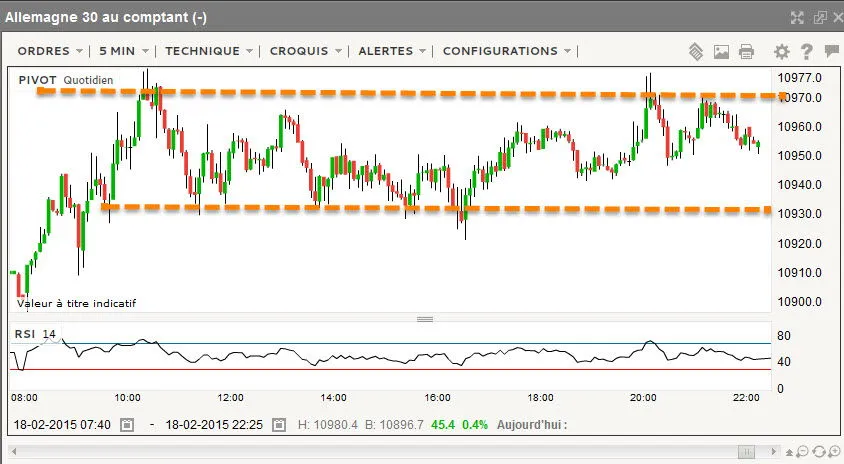Click start date 18-02-2015 07:40
The image size is (844, 464).
(x=62, y=425)
